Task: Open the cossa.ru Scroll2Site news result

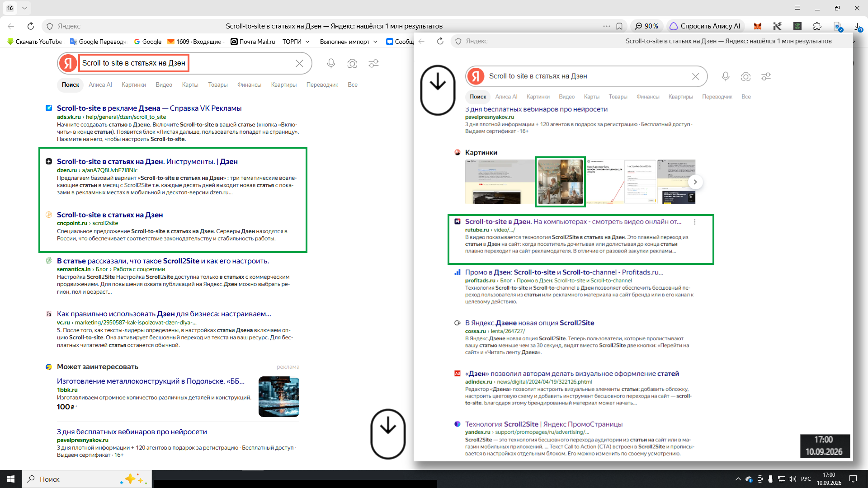Action: (x=529, y=323)
